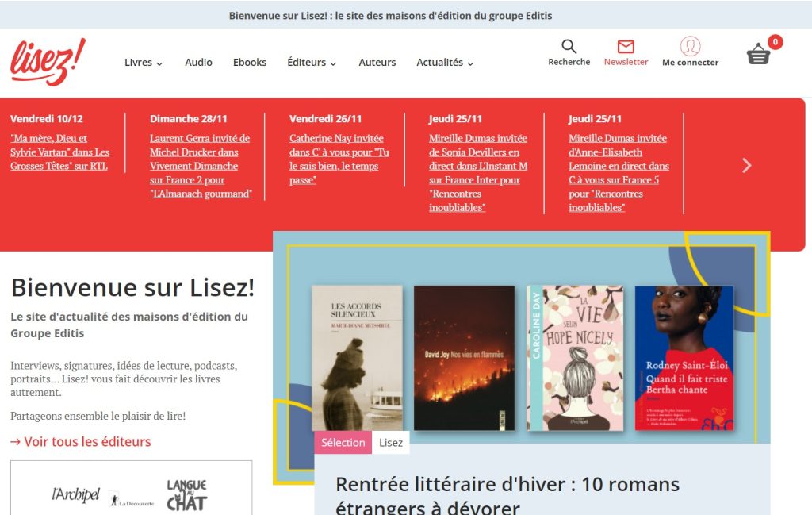
Task: Go to the Ebooks section
Action: [x=250, y=63]
